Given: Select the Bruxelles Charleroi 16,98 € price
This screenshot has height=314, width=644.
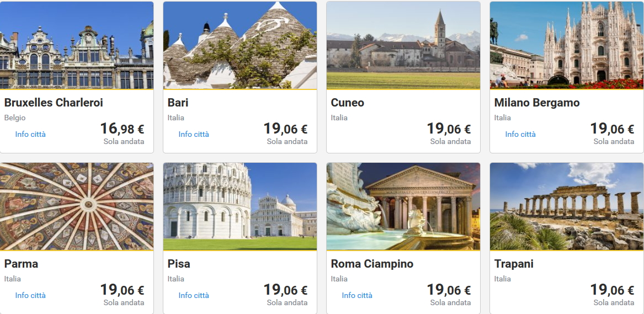Looking at the screenshot, I should click(122, 129).
